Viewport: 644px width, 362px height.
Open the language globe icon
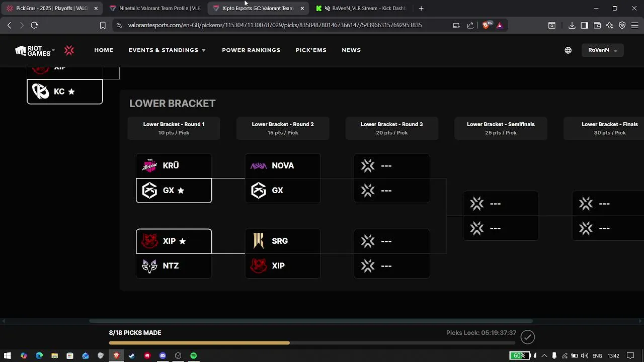point(568,50)
